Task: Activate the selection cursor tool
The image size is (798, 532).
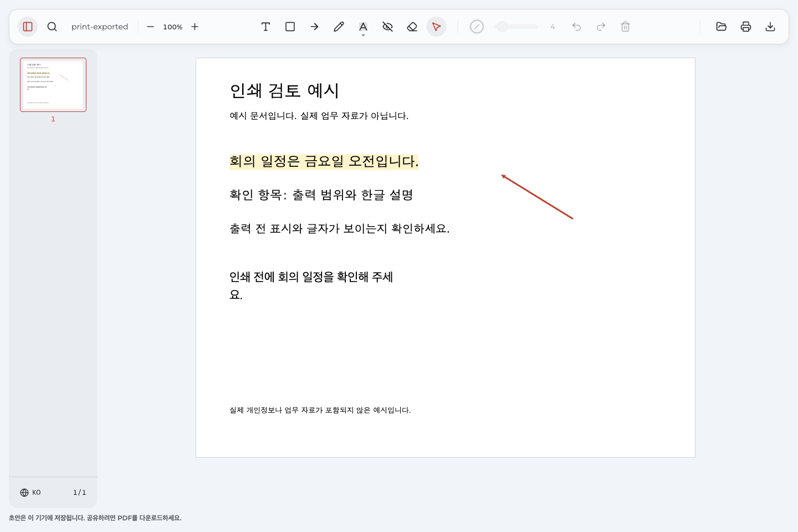Action: point(436,27)
